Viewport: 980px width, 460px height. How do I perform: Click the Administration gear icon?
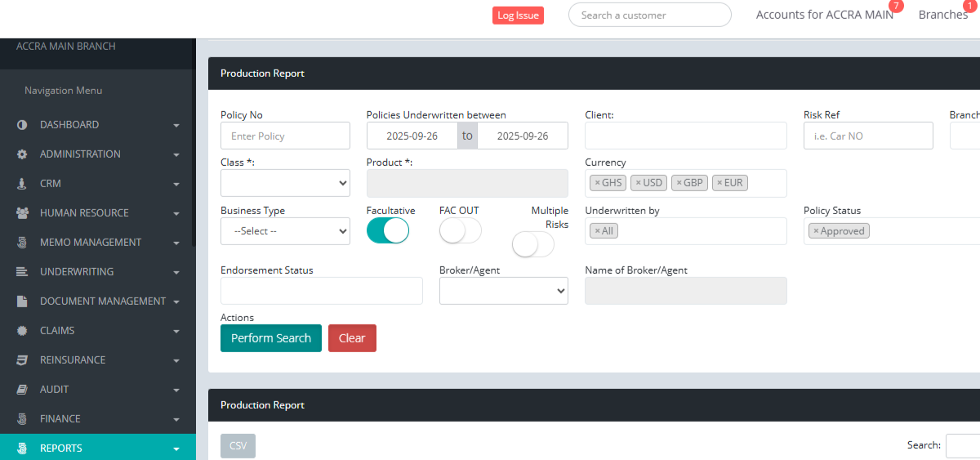[x=22, y=154]
